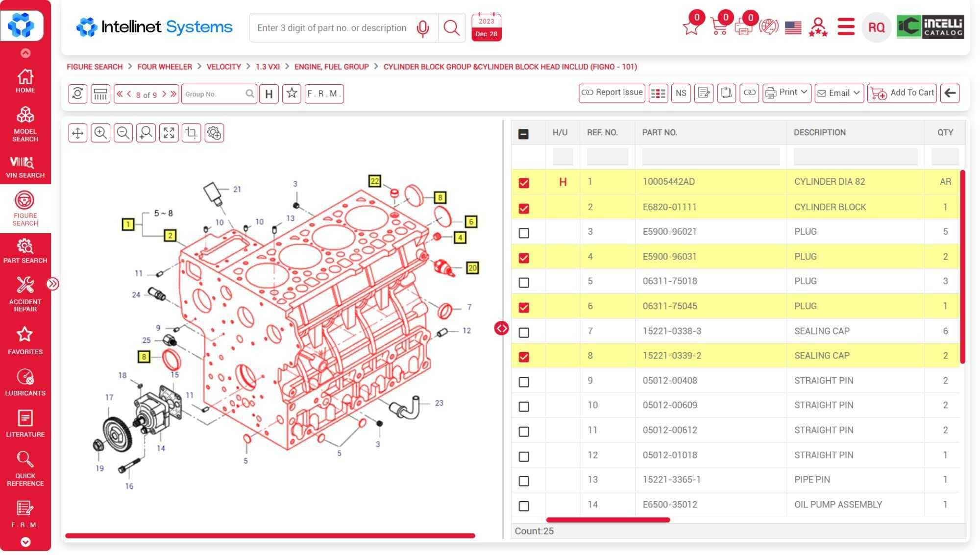Select the Fit to Screen icon
Screen dimensions: 980x555
tap(169, 132)
